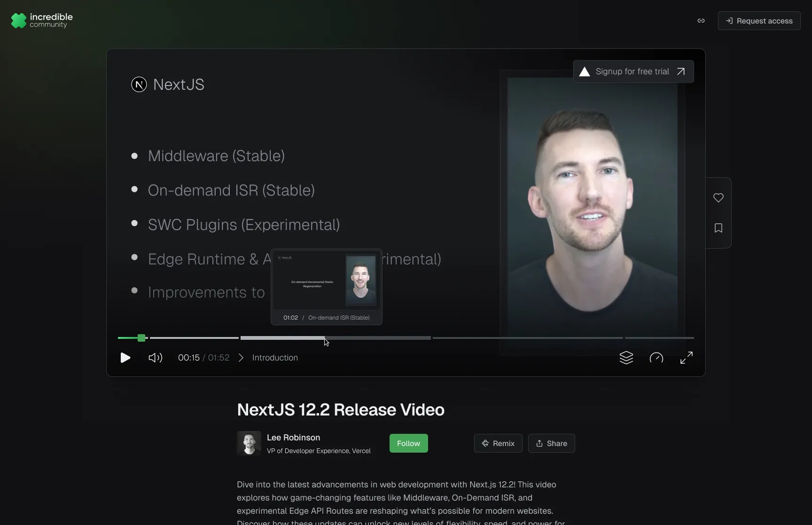Open the chapters layers icon
The image size is (812, 525).
coord(627,358)
